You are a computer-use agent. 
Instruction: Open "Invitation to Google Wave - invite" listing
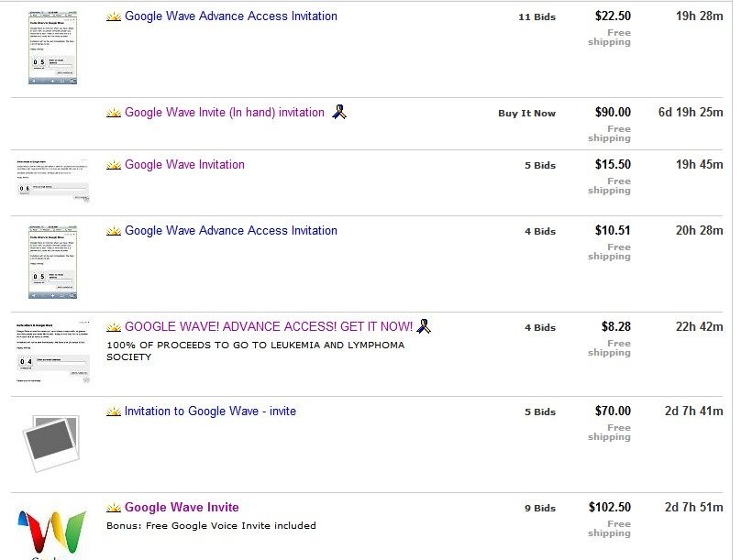(x=210, y=412)
